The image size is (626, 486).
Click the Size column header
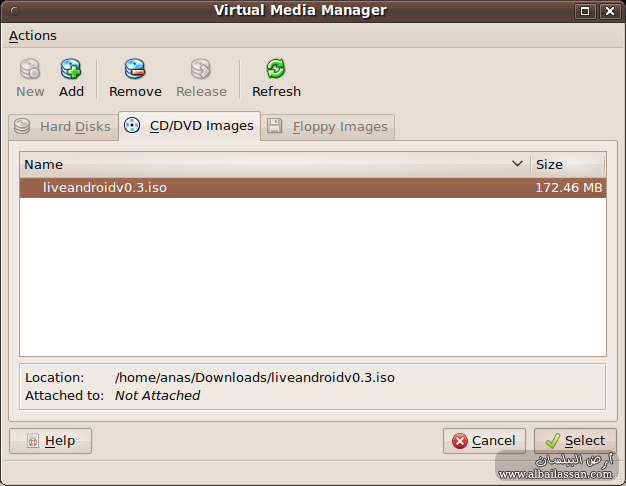click(568, 165)
